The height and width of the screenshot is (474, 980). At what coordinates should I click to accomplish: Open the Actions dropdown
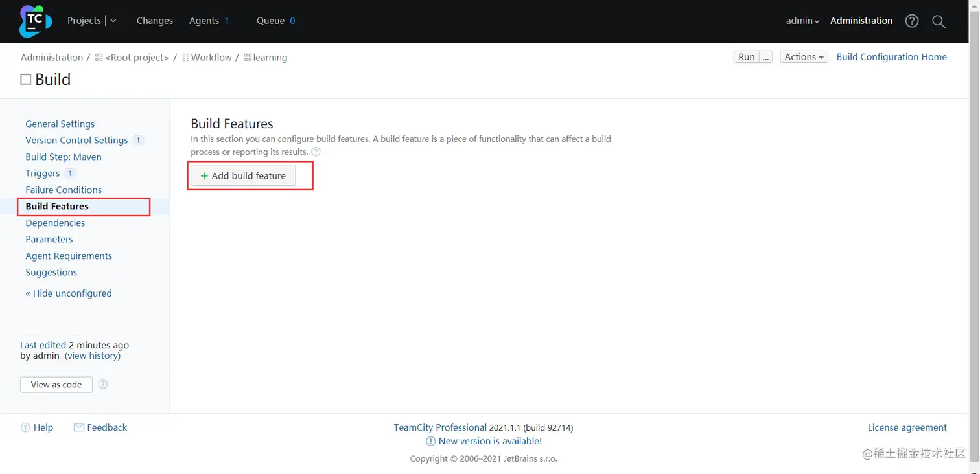pyautogui.click(x=804, y=57)
